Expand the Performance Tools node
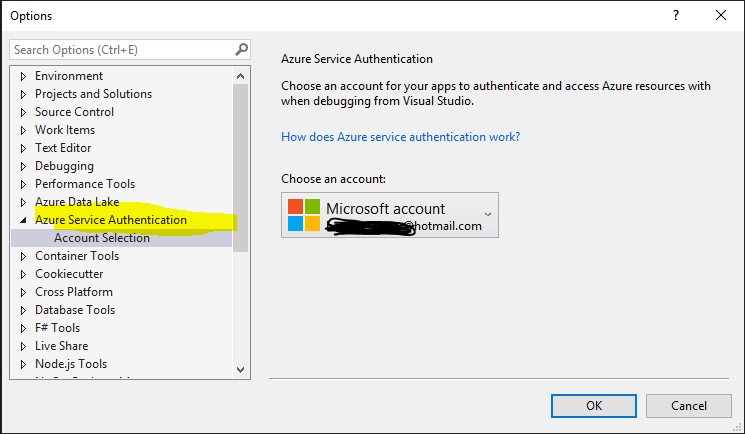The height and width of the screenshot is (434, 745). tap(23, 184)
